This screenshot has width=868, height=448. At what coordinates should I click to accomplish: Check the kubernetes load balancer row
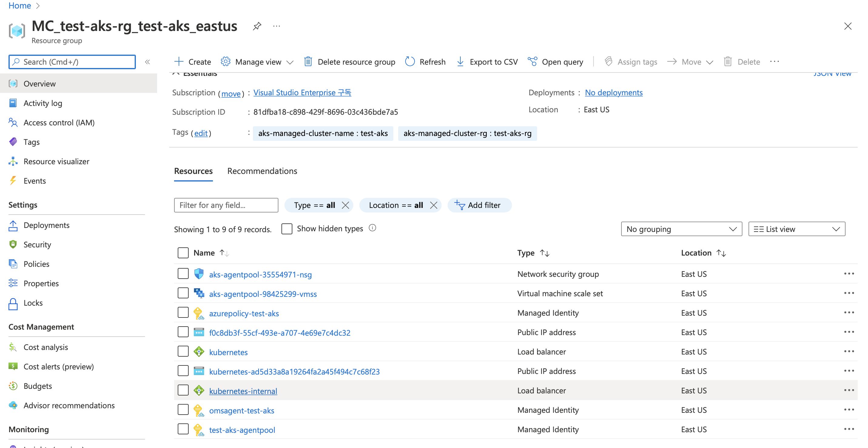[183, 351]
